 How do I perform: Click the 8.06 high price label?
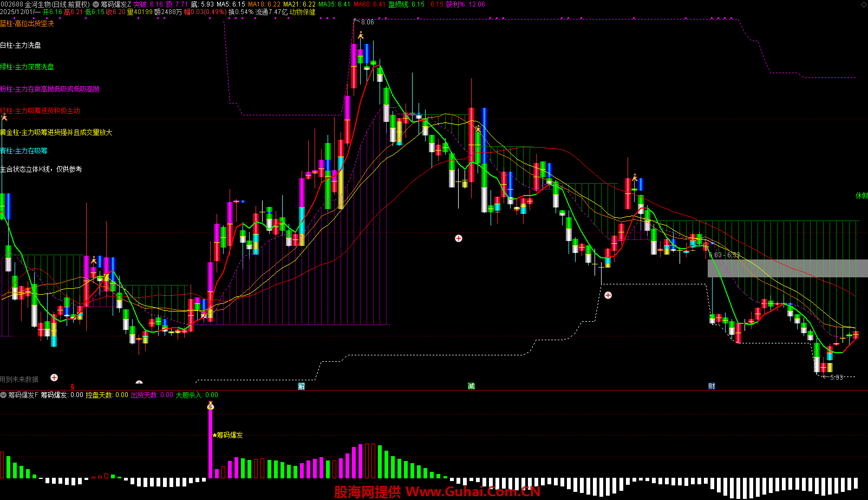pos(367,22)
